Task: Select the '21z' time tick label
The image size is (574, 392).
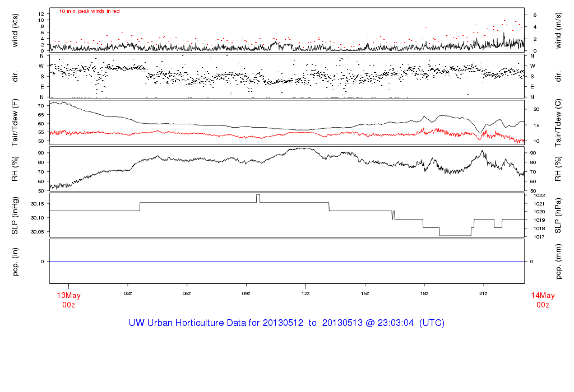Action: [x=483, y=293]
